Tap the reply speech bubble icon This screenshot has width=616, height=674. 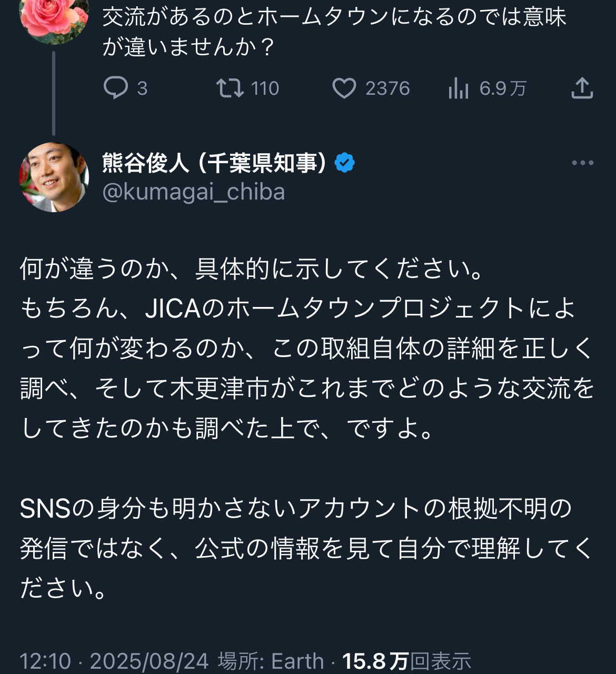[x=115, y=88]
